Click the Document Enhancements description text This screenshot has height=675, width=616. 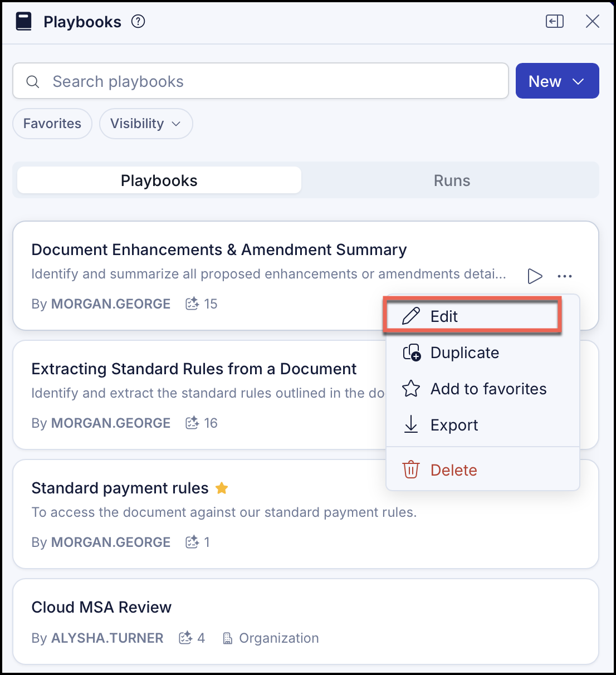click(x=268, y=274)
